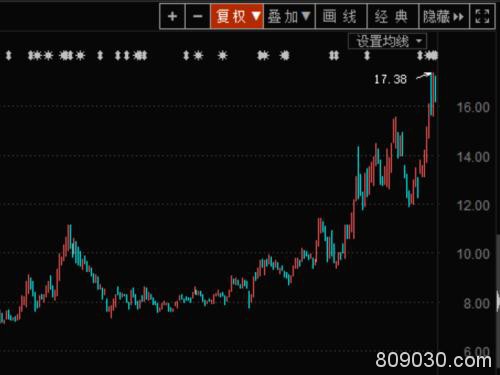
Task: Click 隐藏 to hide side panel
Action: [444, 16]
